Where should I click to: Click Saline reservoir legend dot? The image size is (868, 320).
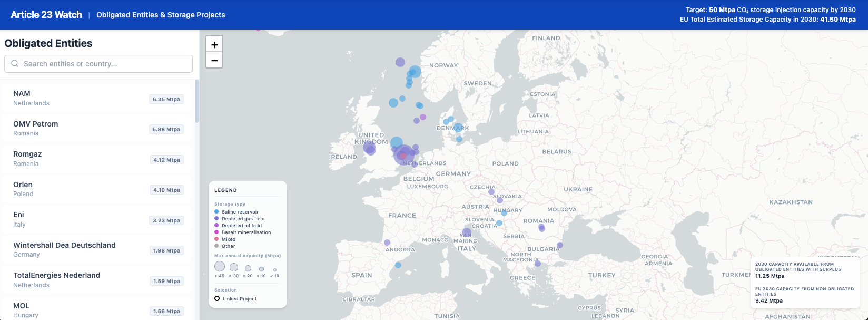click(216, 212)
